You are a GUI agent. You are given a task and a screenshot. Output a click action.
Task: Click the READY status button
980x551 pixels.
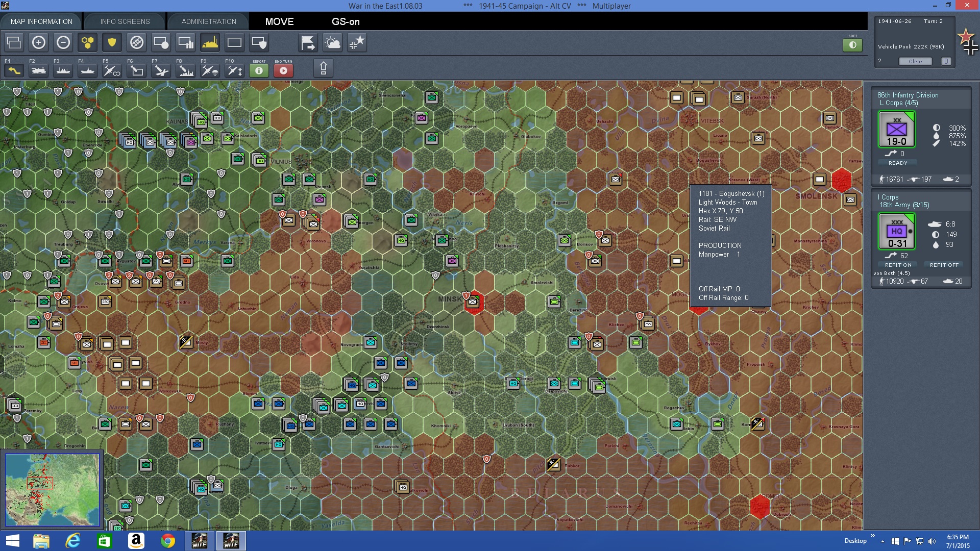898,163
